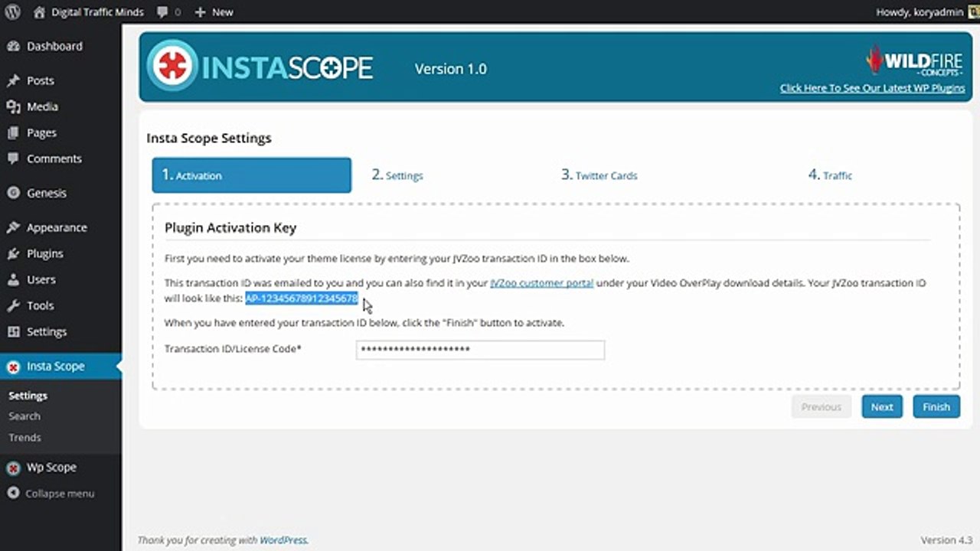This screenshot has width=980, height=551.
Task: Click the Version 1.0 banner text
Action: [450, 69]
